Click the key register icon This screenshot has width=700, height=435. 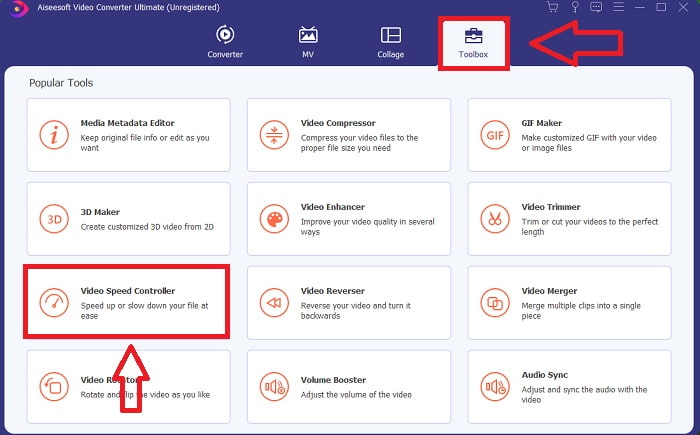pos(575,7)
